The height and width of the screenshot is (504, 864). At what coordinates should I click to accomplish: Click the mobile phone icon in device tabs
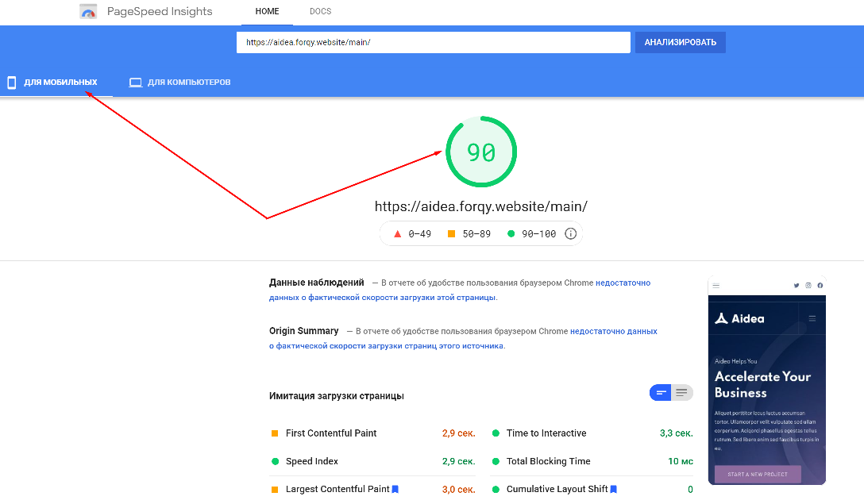pyautogui.click(x=12, y=83)
